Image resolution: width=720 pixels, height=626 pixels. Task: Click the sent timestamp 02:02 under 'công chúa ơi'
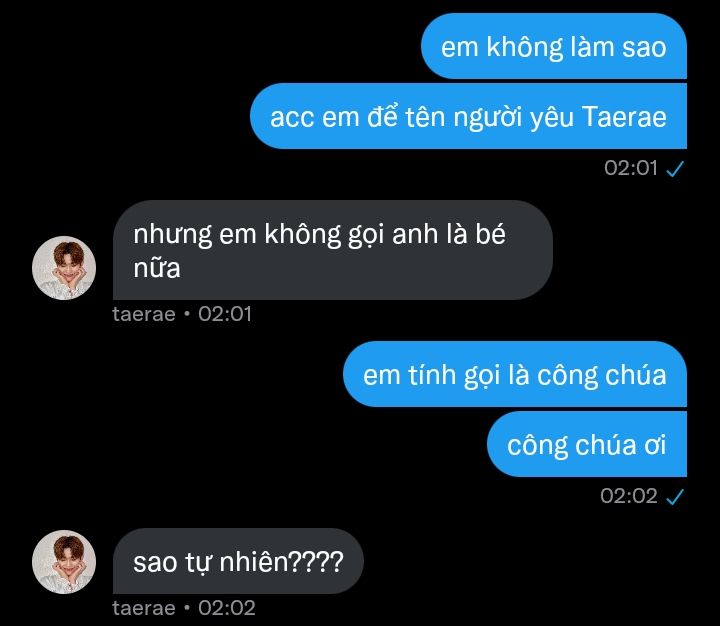coord(629,496)
